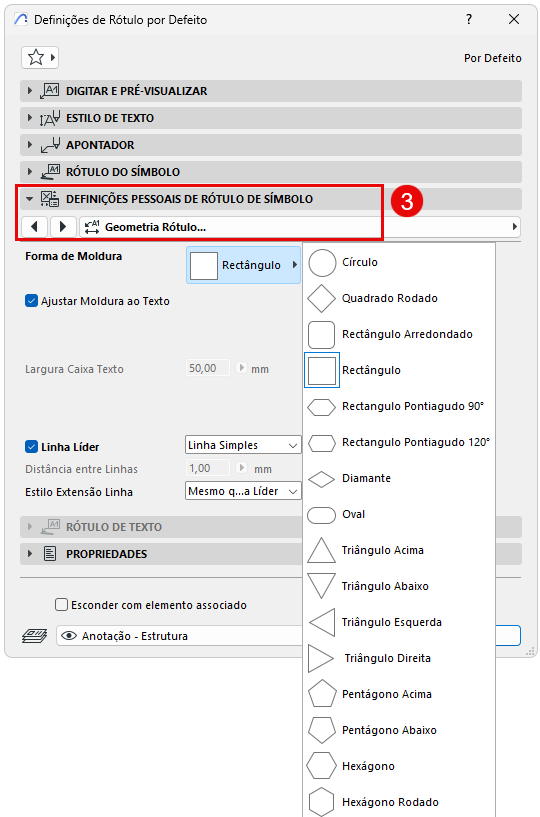
Task: Pick the Triângulo Abaixo icon
Action: (322, 586)
